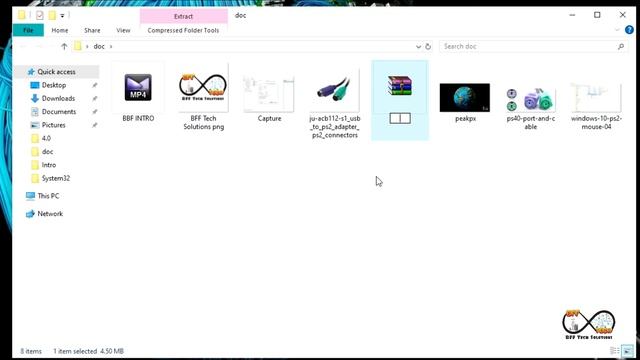This screenshot has height=360, width=640.
Task: Click the New folder quick access icon
Action: coord(52,16)
